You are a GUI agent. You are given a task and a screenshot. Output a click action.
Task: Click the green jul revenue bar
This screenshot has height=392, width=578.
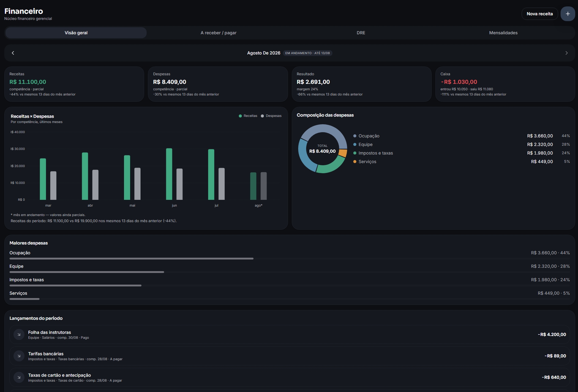211,174
